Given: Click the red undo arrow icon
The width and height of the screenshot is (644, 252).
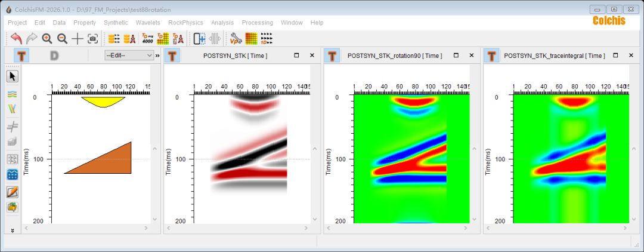Looking at the screenshot, I should [x=16, y=39].
